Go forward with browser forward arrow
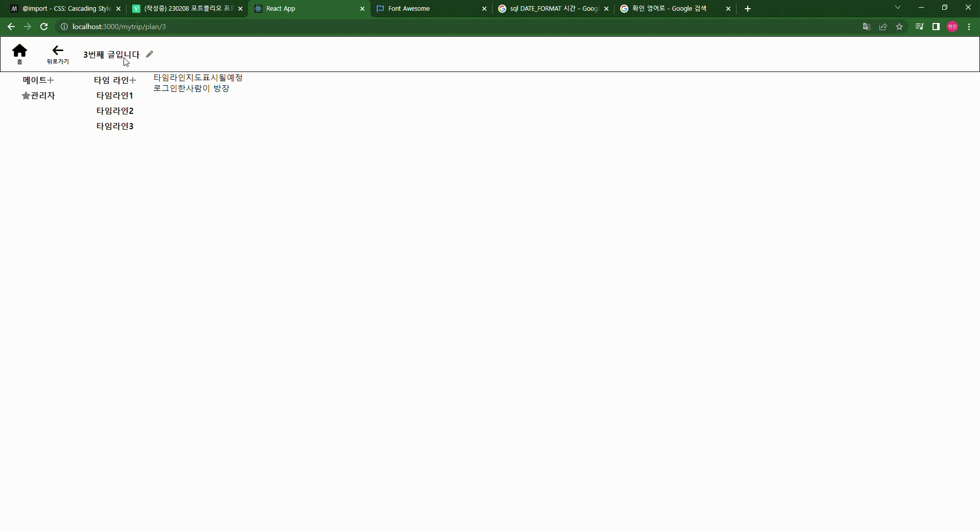 [x=28, y=27]
